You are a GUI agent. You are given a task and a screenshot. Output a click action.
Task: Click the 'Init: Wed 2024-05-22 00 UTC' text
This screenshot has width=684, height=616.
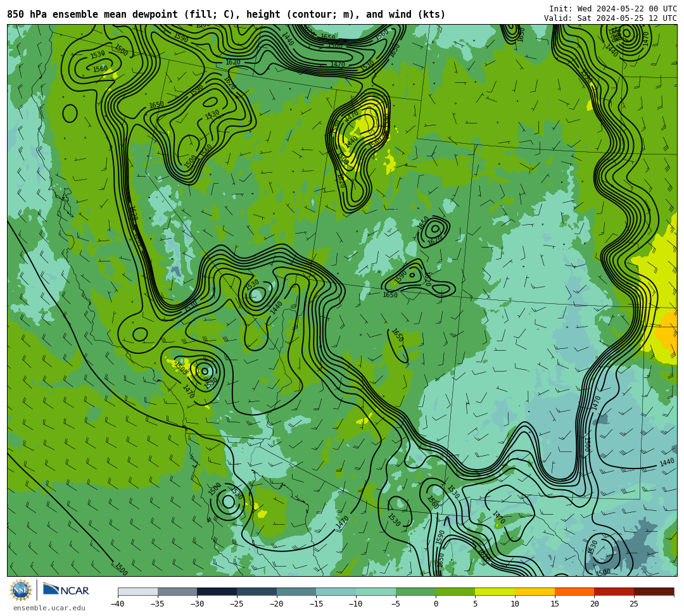pyautogui.click(x=613, y=9)
